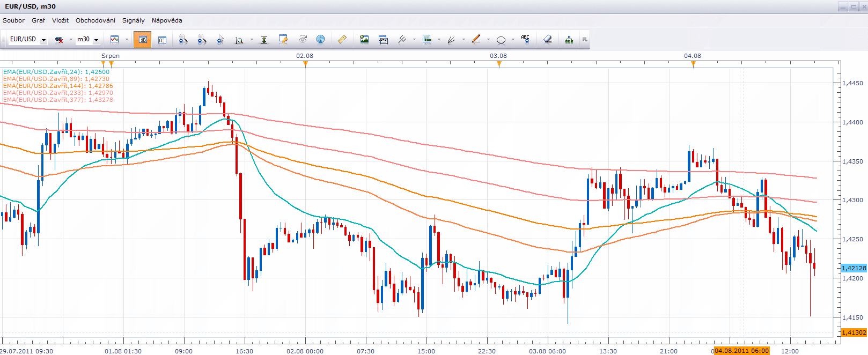Open the EUR/USD symbol dropdown
Viewport: 868px width, 355px height.
[x=43, y=40]
